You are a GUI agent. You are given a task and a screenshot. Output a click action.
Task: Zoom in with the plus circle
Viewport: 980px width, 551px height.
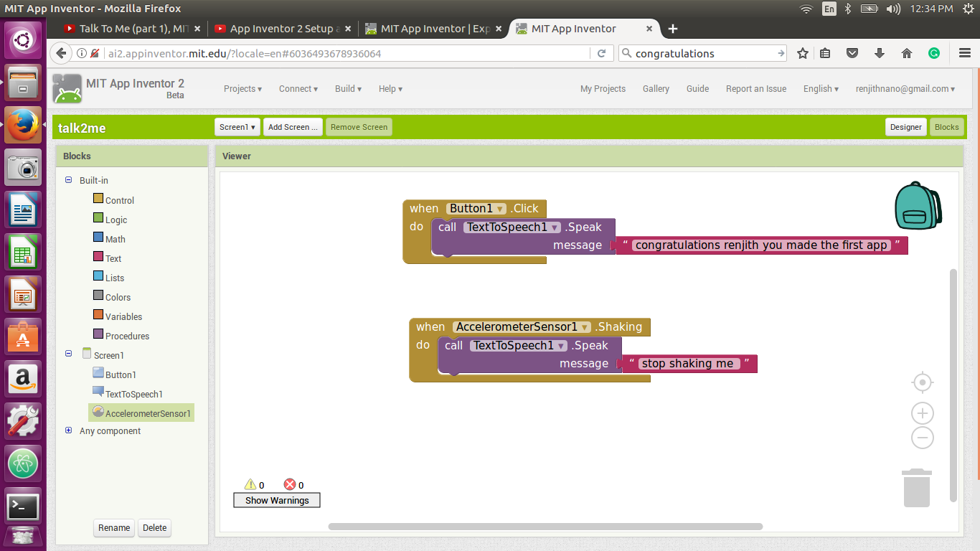tap(922, 413)
